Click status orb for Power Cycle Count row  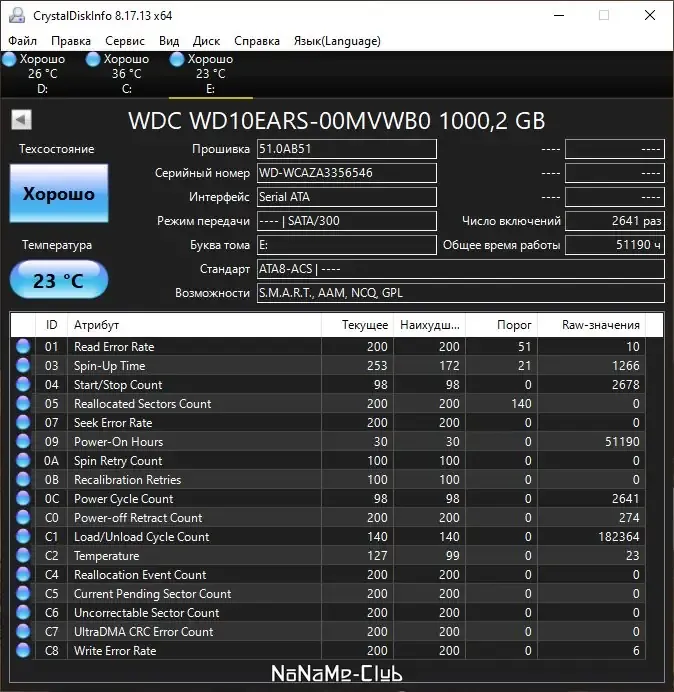(x=23, y=498)
